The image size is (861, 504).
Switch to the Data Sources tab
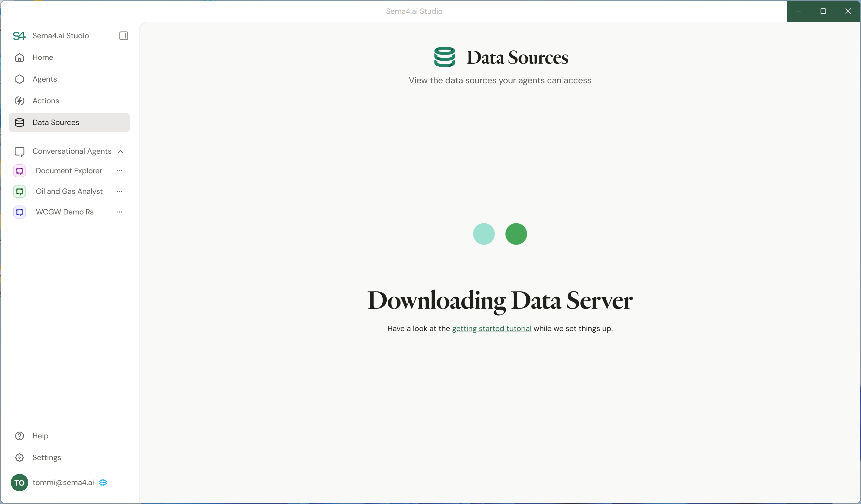tap(56, 123)
